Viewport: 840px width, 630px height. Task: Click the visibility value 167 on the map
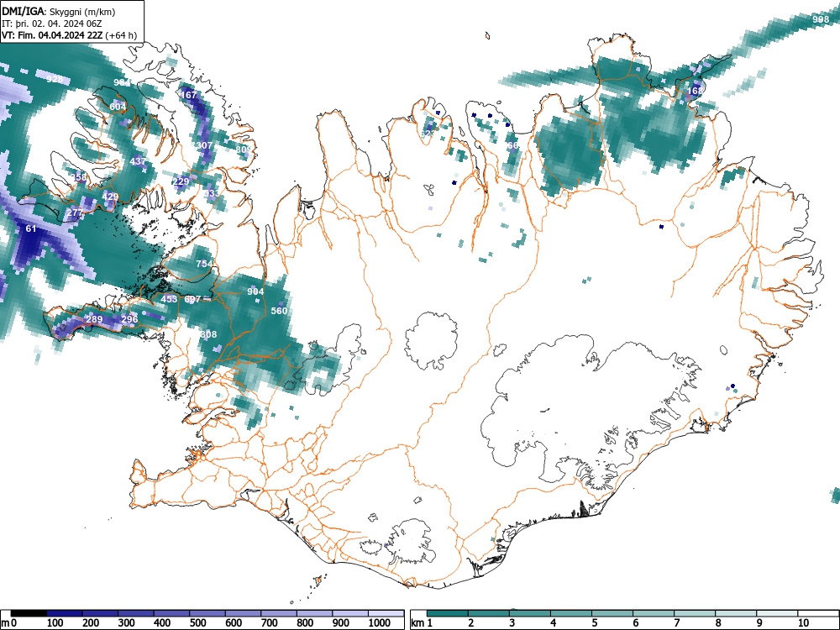click(188, 95)
